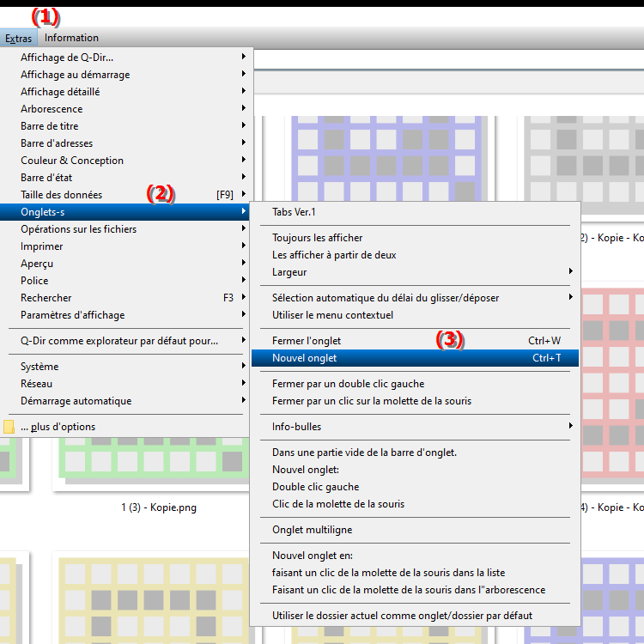Toggle Clic de la molette de la souris
This screenshot has width=644, height=644.
[416, 504]
